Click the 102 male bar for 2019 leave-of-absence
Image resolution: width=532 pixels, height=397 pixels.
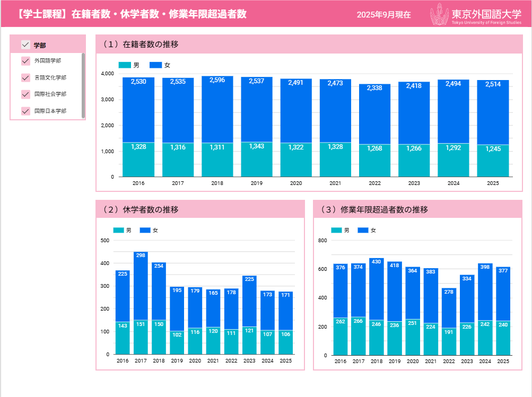pyautogui.click(x=177, y=342)
